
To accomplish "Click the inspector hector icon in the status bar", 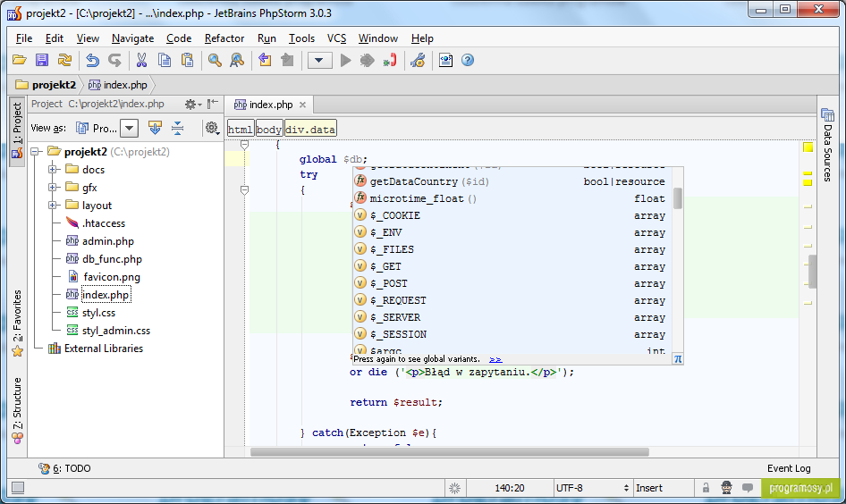I will (727, 488).
